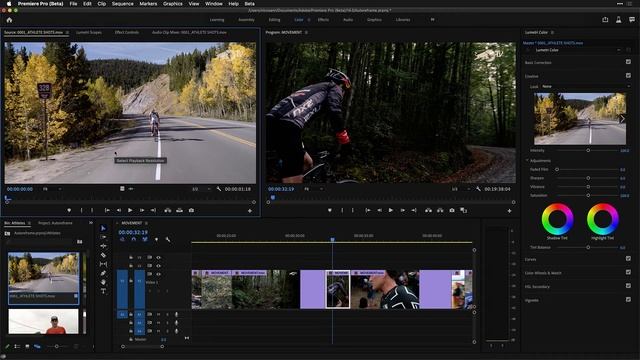The width and height of the screenshot is (640, 360).
Task: Open the File menu
Action: [73, 4]
